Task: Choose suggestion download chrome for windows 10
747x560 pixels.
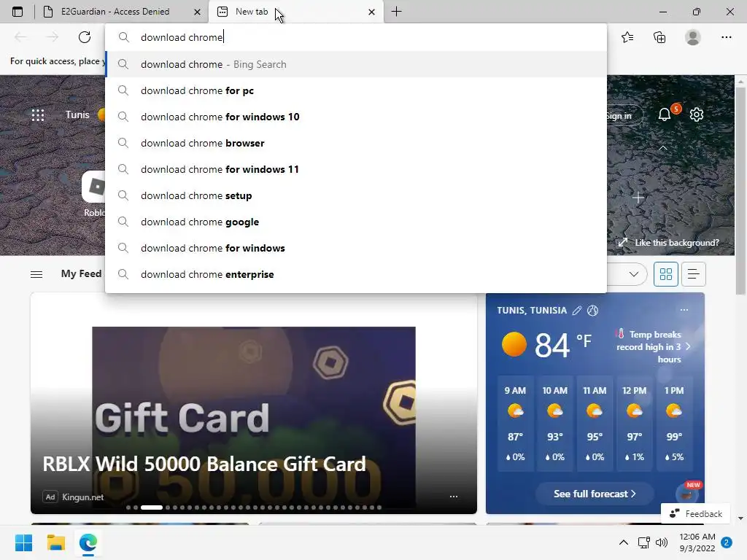Action: click(x=356, y=117)
